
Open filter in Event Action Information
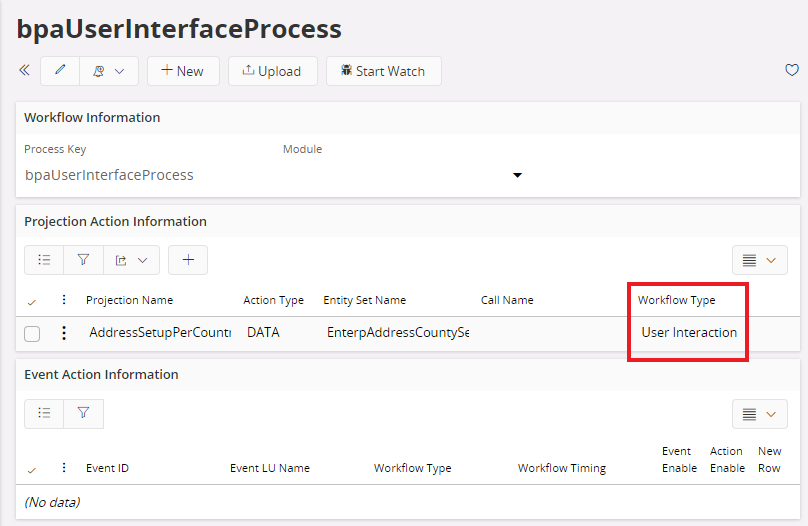tap(84, 413)
